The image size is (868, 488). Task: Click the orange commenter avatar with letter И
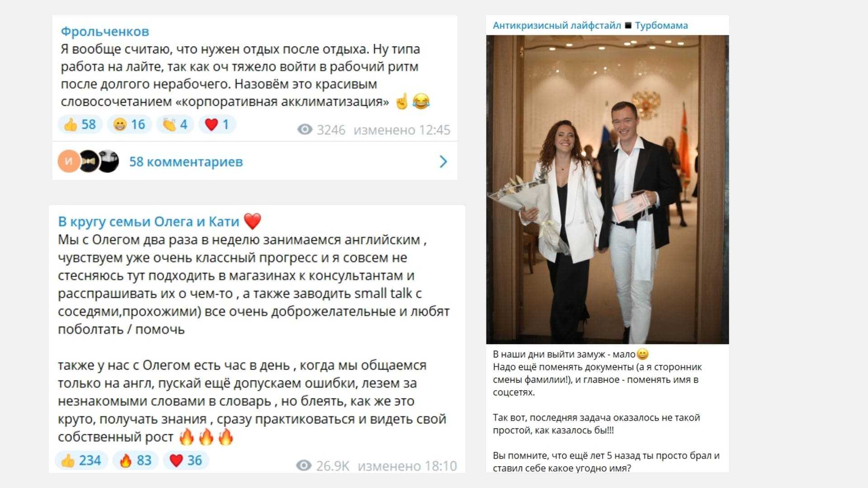(x=69, y=161)
